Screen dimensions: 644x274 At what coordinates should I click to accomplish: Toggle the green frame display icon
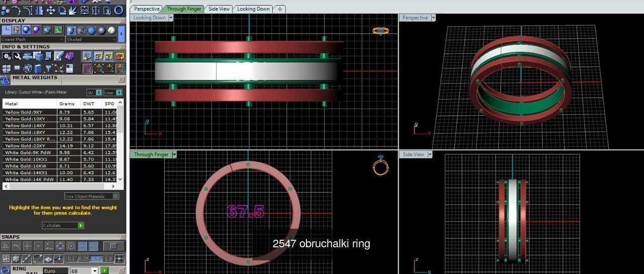point(58,30)
